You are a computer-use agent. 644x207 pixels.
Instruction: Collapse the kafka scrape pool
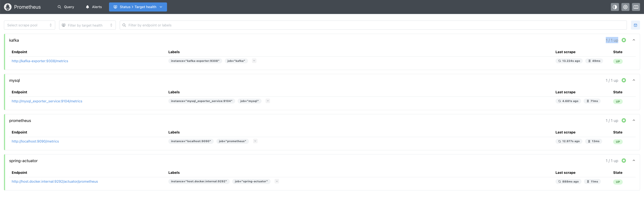(x=633, y=40)
